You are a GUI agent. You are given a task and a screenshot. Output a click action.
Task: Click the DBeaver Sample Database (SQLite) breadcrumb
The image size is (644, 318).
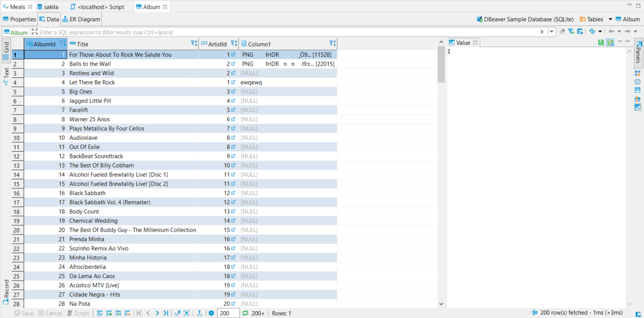point(525,19)
